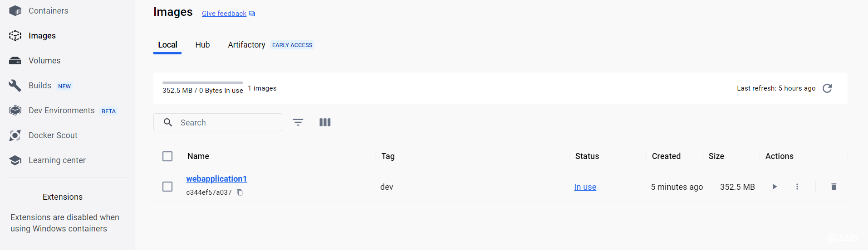Open the column display settings
The width and height of the screenshot is (868, 250).
[325, 122]
